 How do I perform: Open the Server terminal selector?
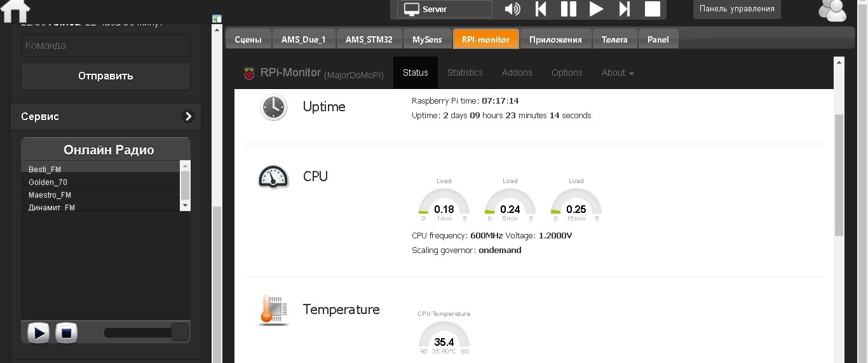[x=445, y=10]
